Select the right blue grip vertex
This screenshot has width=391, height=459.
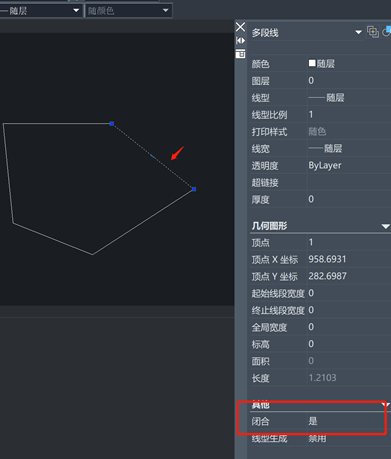194,189
